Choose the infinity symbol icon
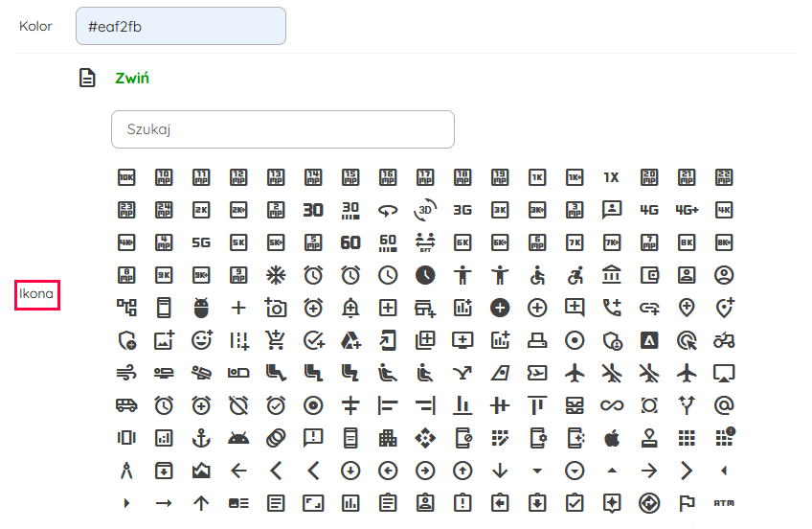The height and width of the screenshot is (529, 812). coord(612,404)
